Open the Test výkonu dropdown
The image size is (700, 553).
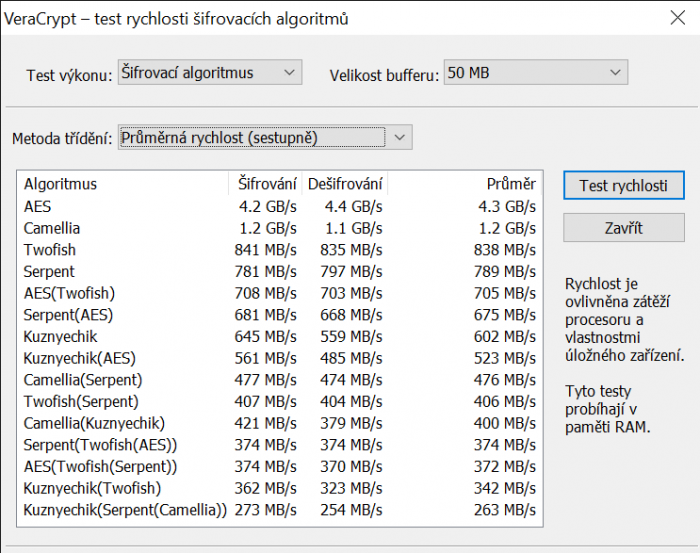[208, 73]
